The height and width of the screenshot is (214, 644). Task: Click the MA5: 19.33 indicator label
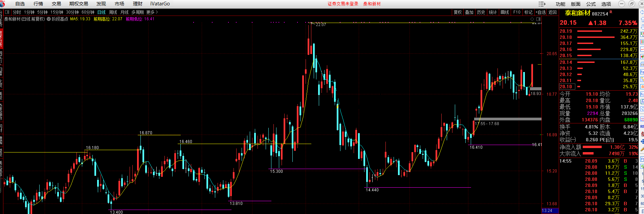click(x=80, y=19)
